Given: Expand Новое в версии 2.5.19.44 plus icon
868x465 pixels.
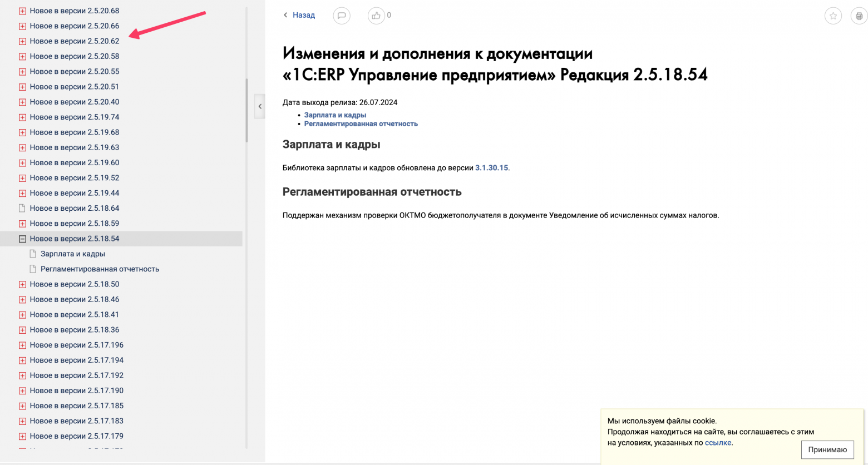Looking at the screenshot, I should (22, 194).
